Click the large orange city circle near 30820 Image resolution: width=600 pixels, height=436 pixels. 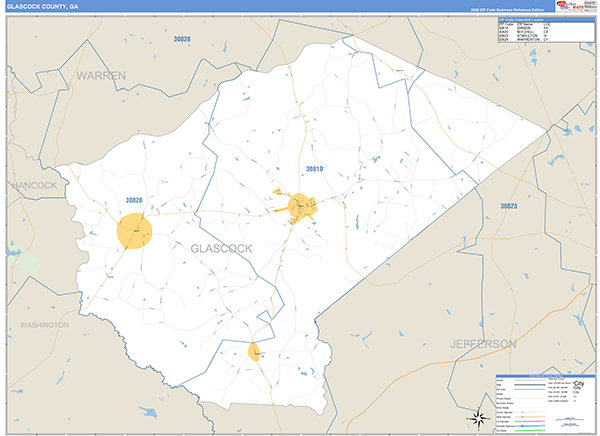click(134, 230)
